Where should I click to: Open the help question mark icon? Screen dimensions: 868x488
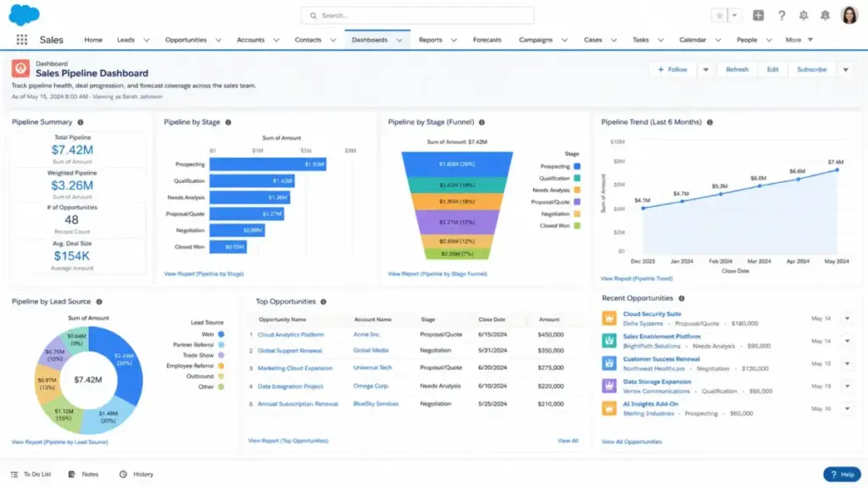[x=781, y=15]
